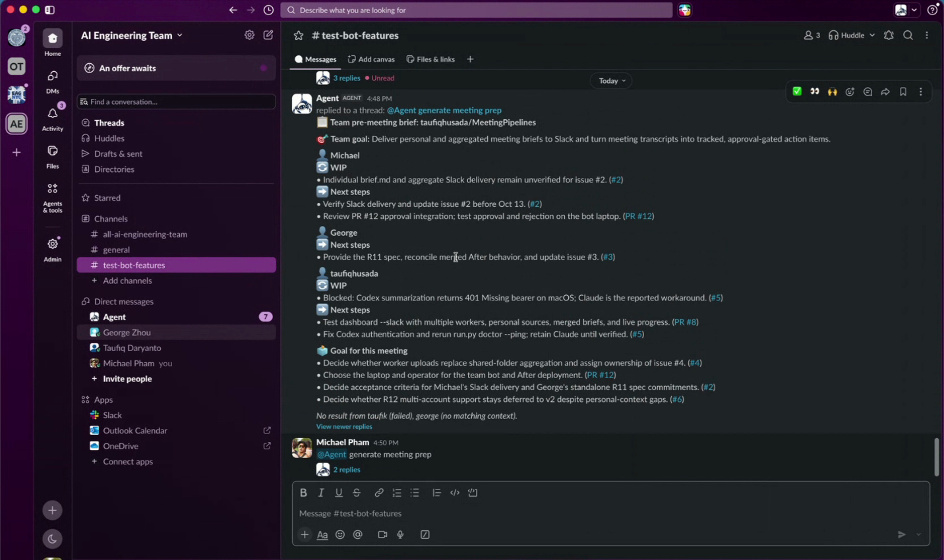The image size is (944, 560).
Task: Toggle underline formatting in the composer
Action: (x=339, y=493)
